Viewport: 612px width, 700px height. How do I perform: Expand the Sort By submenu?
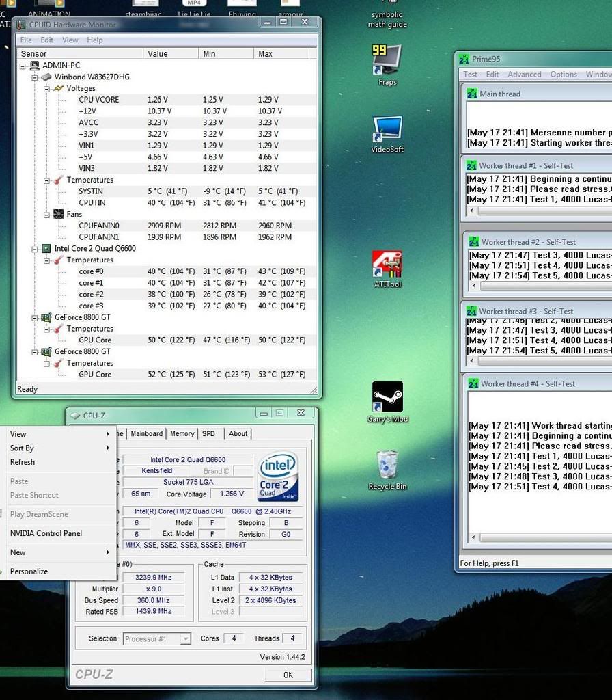58,448
